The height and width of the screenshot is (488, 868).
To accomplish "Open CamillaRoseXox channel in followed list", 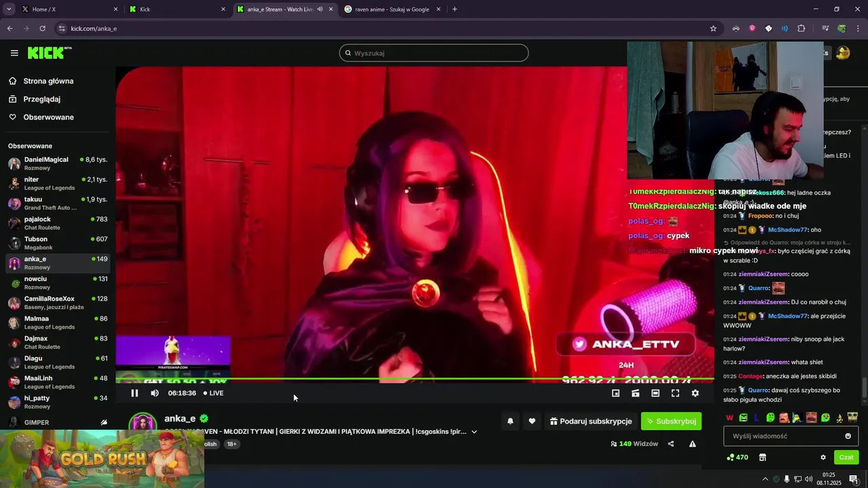I will (x=58, y=302).
